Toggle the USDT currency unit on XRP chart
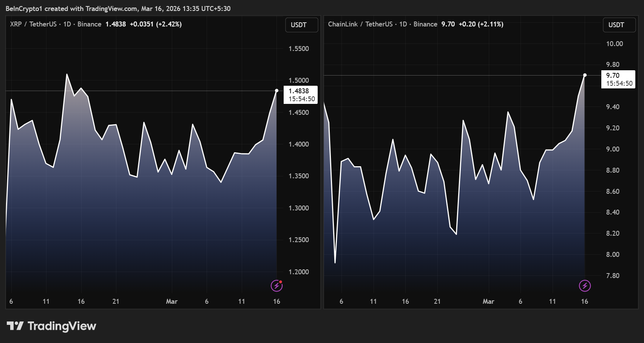The height and width of the screenshot is (343, 644). 301,25
